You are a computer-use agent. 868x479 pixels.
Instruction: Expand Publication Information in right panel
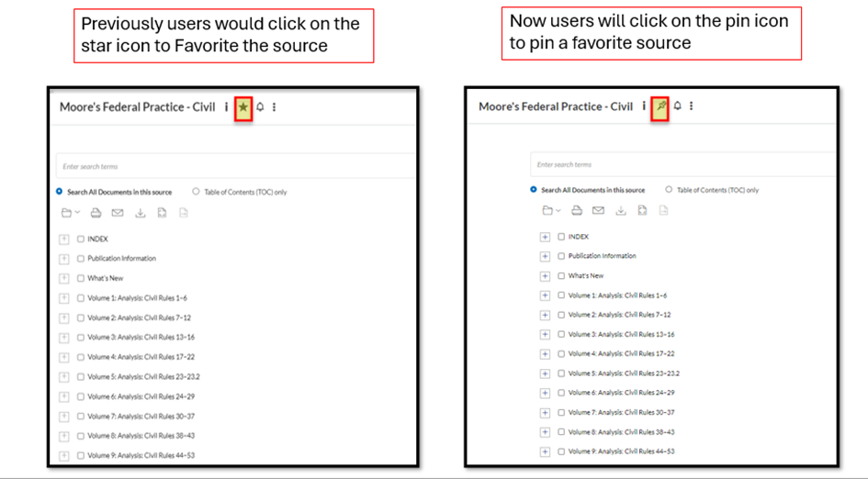pos(546,256)
